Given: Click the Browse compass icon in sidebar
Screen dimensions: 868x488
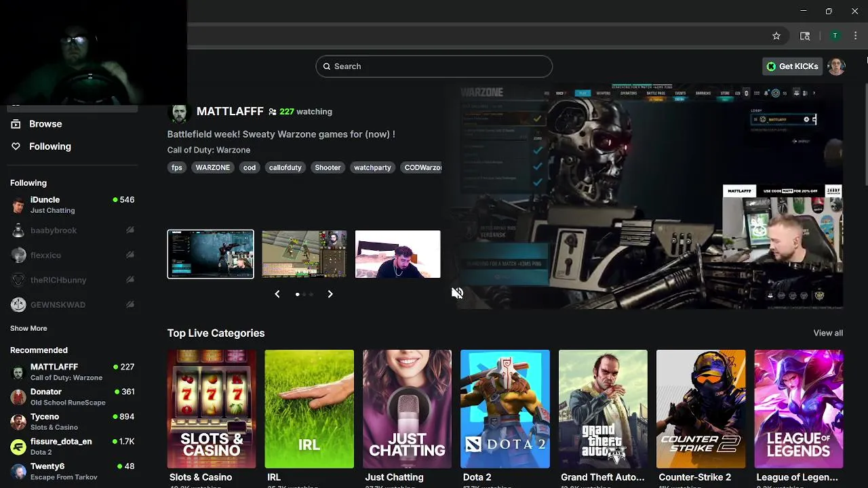Looking at the screenshot, I should [16, 124].
